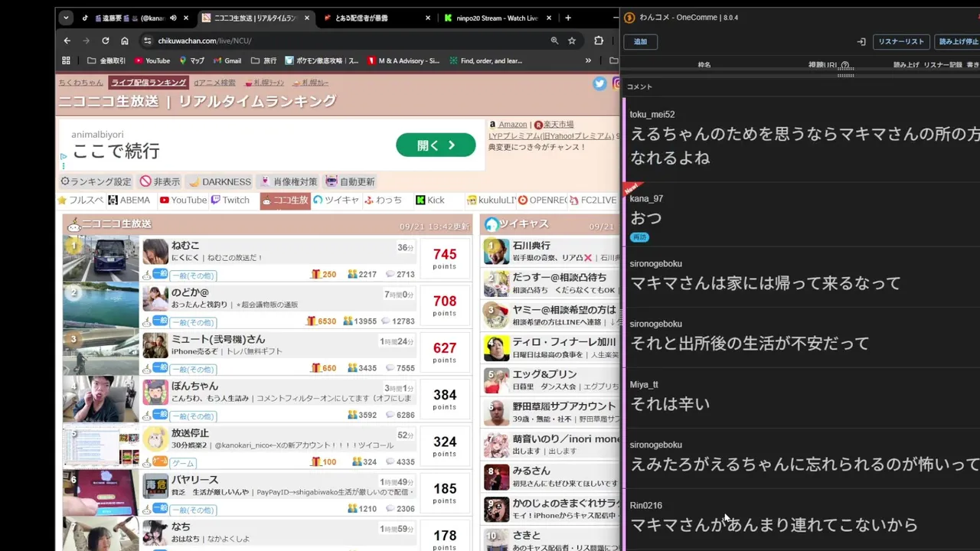Open Chrome apps grid in bookmarks bar
This screenshot has height=551, width=980.
[66, 60]
